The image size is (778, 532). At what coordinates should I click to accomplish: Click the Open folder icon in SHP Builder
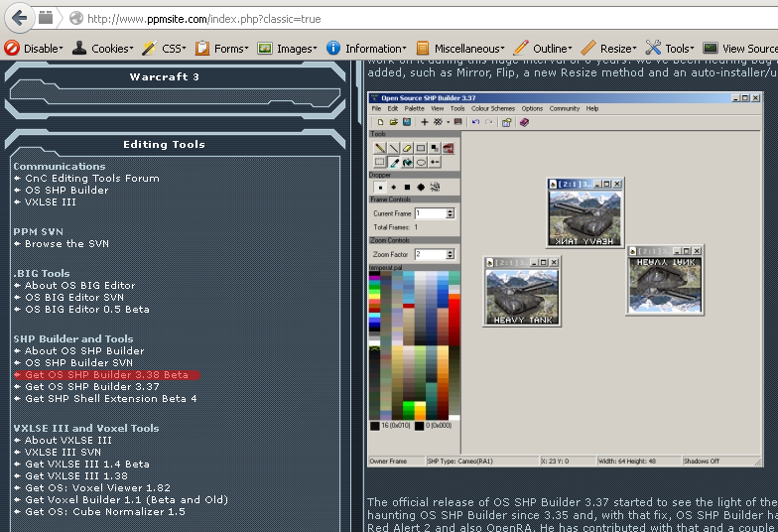[393, 122]
